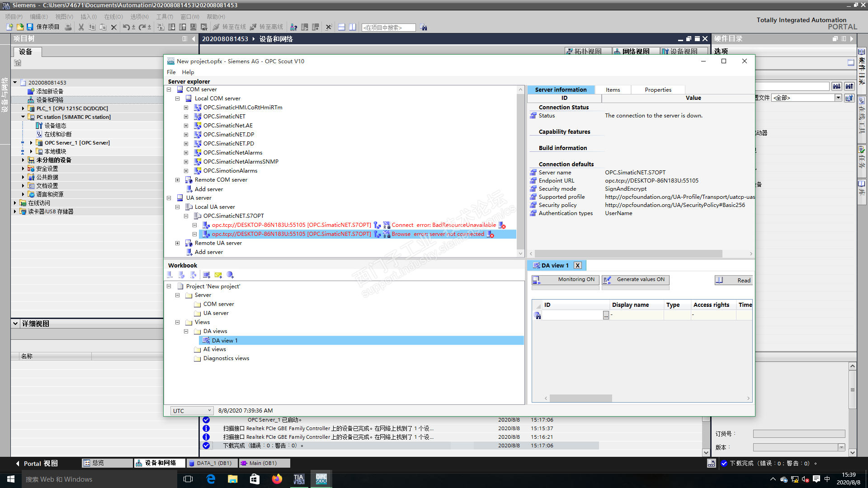Click the delete X icon in TIA toolbar
The width and height of the screenshot is (868, 488).
pyautogui.click(x=114, y=27)
